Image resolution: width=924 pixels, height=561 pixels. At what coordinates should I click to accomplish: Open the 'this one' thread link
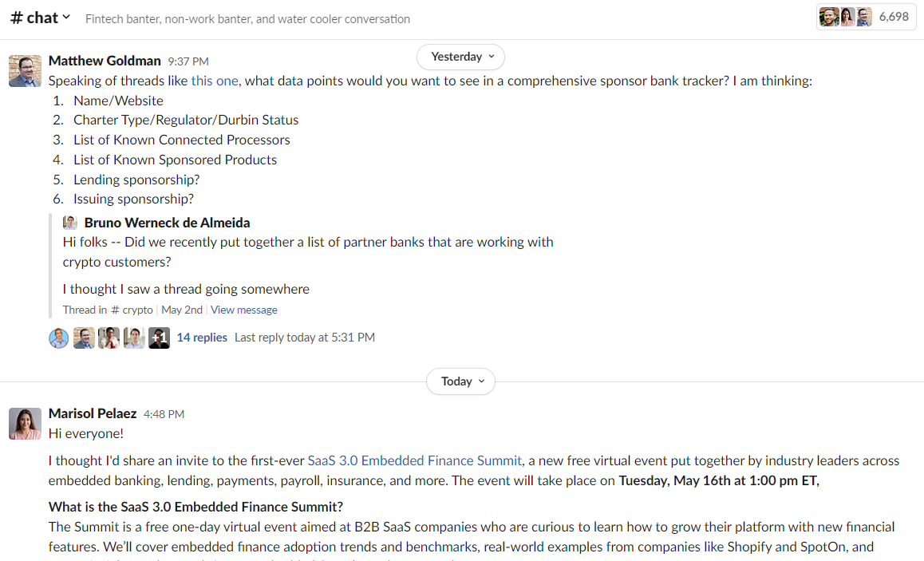[215, 81]
